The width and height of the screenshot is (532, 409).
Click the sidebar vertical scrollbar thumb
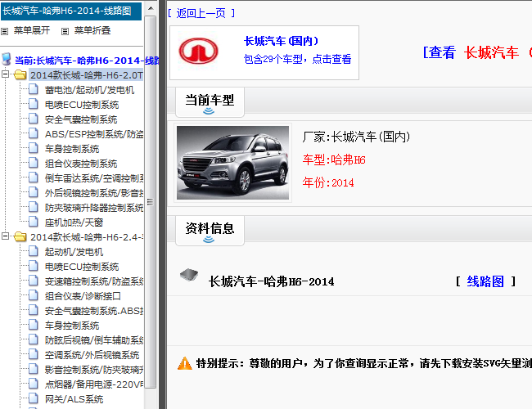point(151,202)
